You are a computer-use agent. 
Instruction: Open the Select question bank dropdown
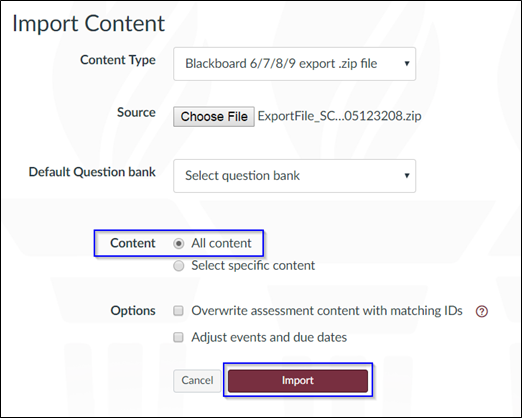(294, 176)
